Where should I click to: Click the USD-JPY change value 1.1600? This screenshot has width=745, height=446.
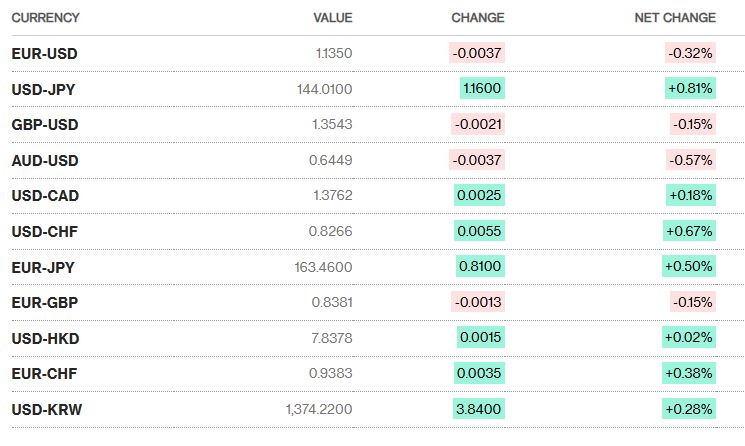coord(482,89)
